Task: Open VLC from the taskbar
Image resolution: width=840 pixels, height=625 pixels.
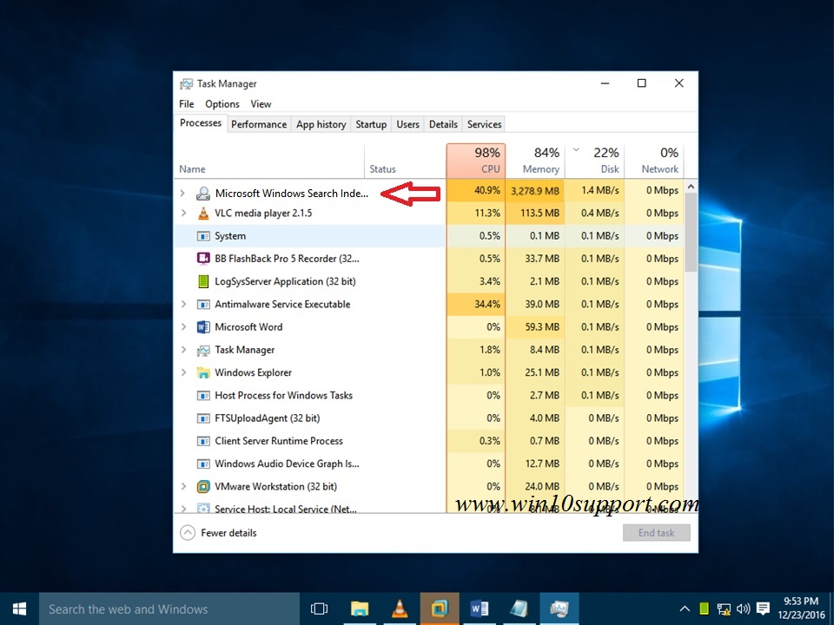Action: point(399,609)
